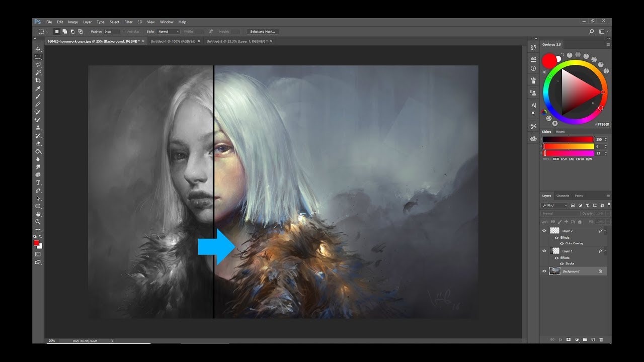The width and height of the screenshot is (644, 362).
Task: Open the History panel icon
Action: (x=533, y=47)
